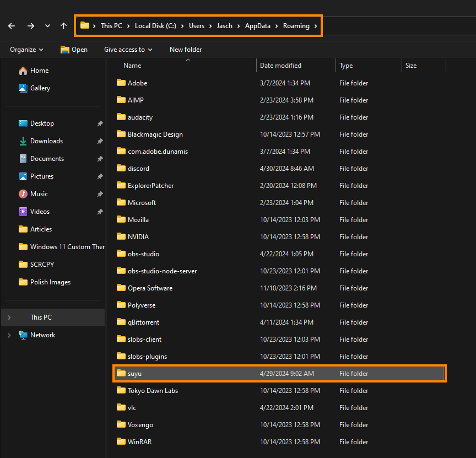The height and width of the screenshot is (458, 476).
Task: Select the Mozilla folder icon
Action: (121, 219)
